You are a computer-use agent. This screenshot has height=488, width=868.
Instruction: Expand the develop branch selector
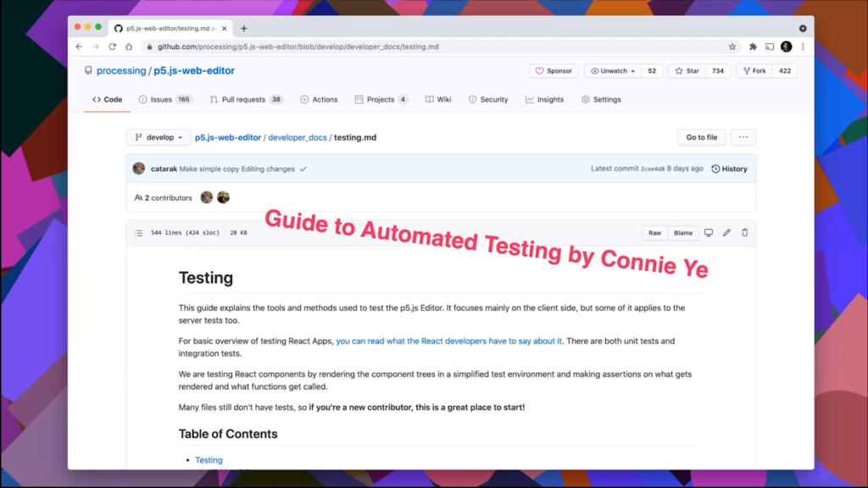tap(159, 137)
